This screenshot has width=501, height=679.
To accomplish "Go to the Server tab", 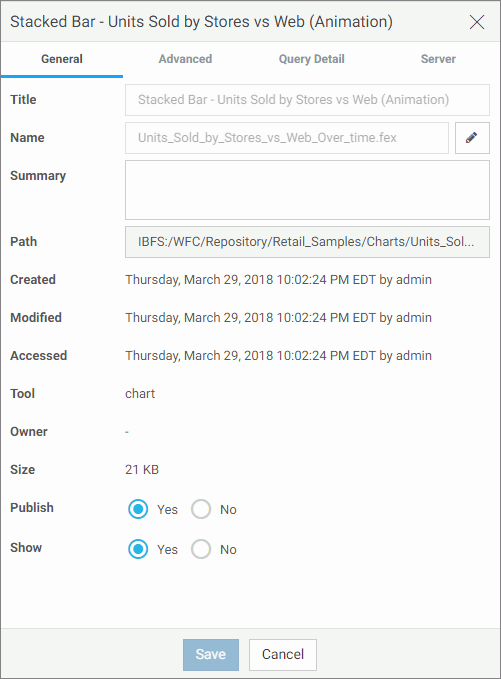I will click(x=438, y=59).
